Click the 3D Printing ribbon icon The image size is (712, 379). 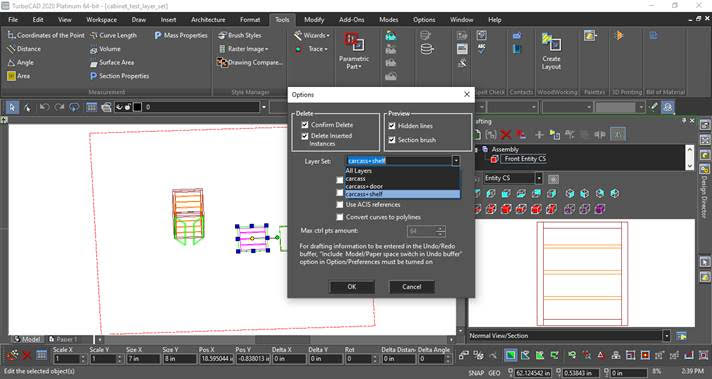click(619, 35)
